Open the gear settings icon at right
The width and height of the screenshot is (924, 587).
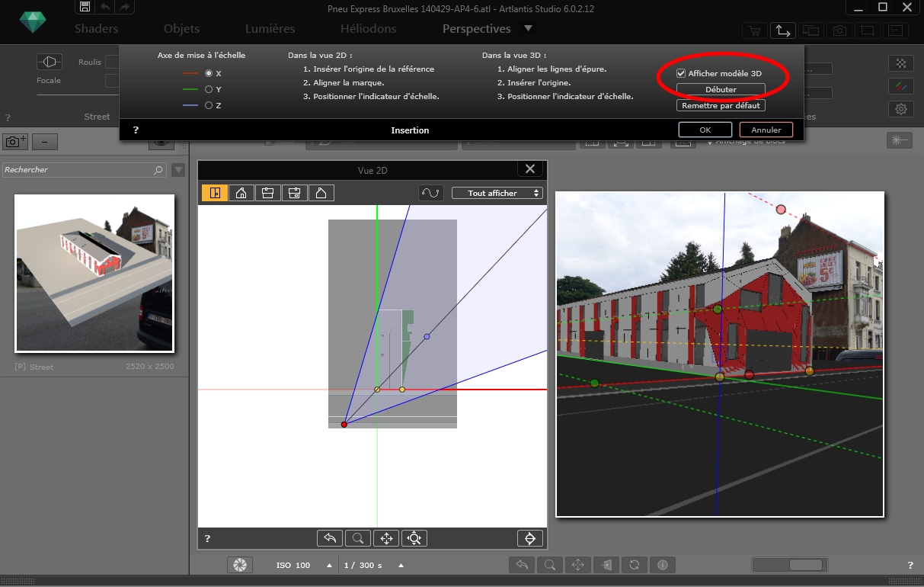[900, 109]
